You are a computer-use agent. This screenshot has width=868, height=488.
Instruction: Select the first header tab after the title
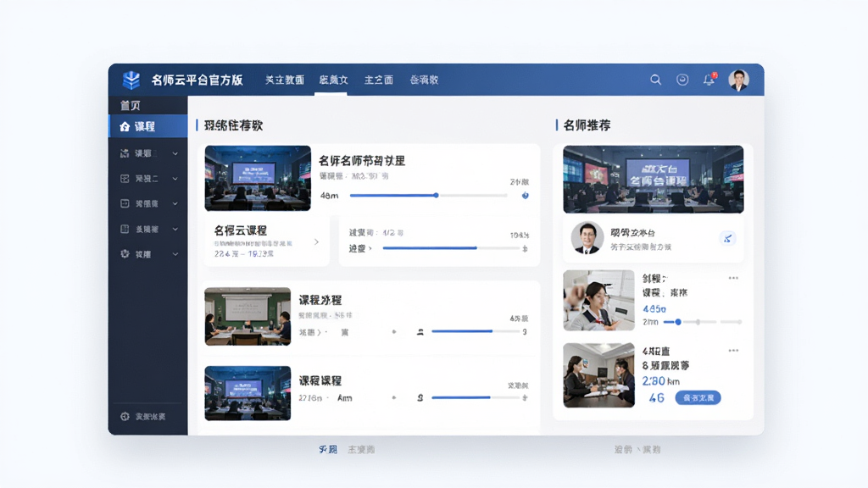tap(285, 80)
